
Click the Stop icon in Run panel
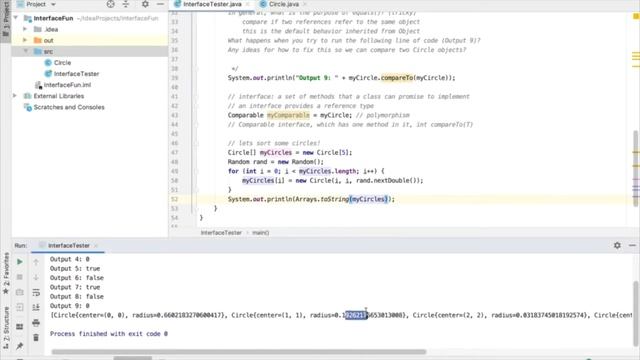[20, 277]
